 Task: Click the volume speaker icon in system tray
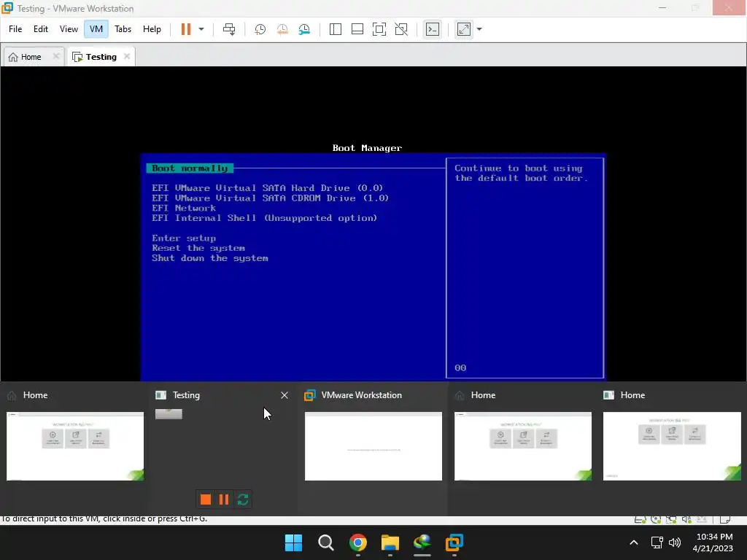pos(675,542)
